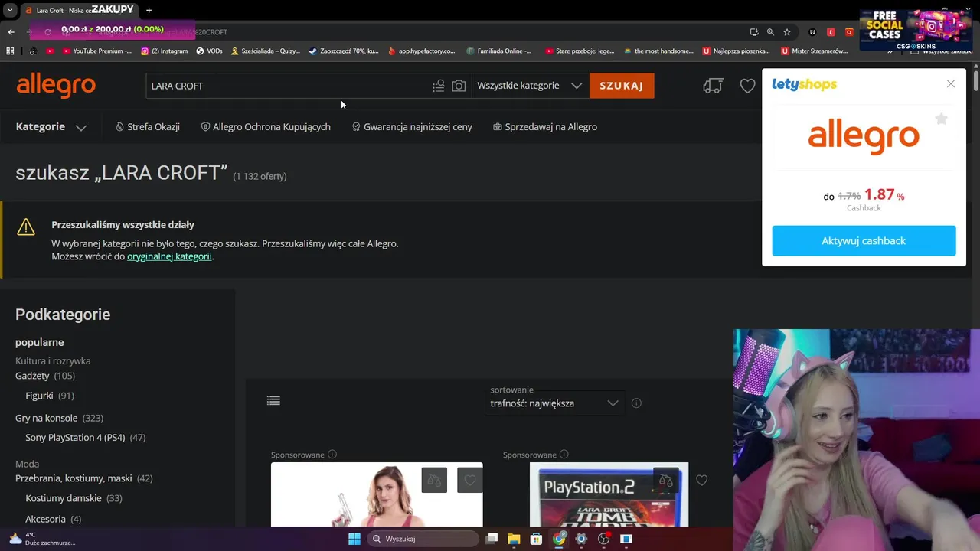Switch to list view icon
Screen dimensions: 980x551
[273, 400]
